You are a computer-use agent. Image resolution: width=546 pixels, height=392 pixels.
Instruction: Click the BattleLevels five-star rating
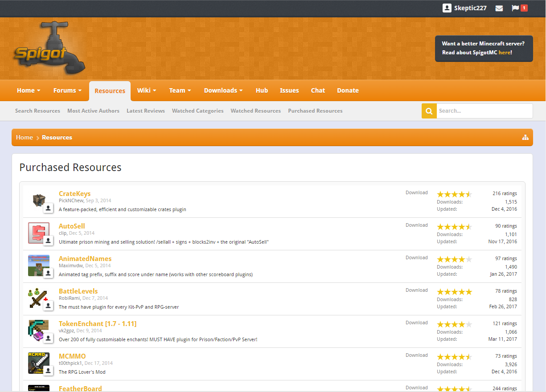click(x=454, y=292)
